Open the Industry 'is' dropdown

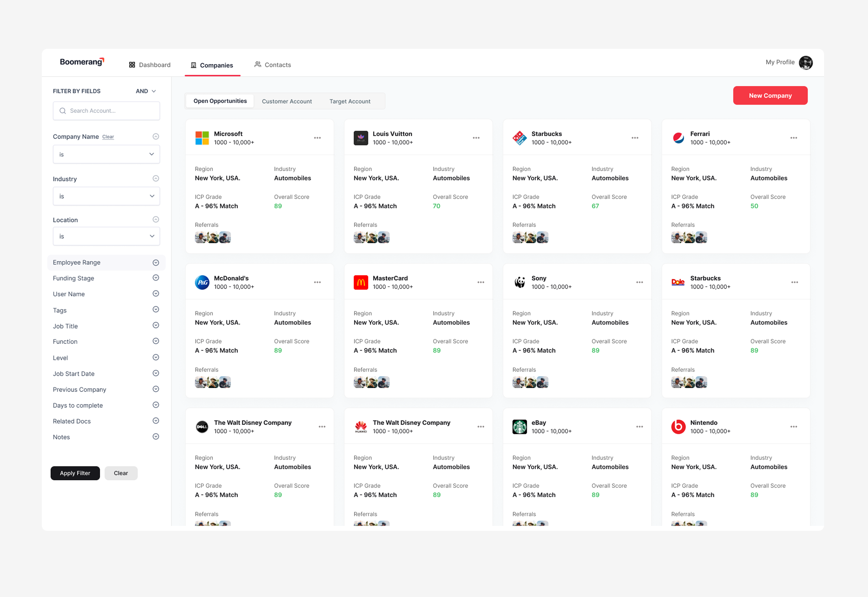(107, 196)
